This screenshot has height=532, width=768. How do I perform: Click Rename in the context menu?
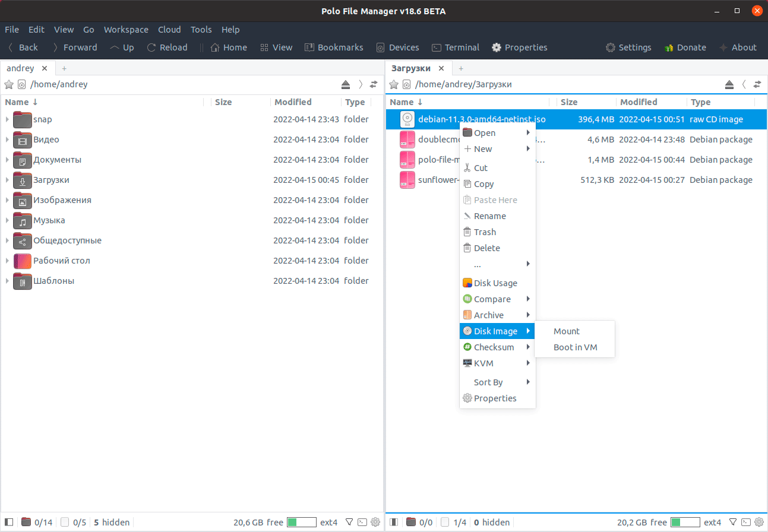[x=497, y=216]
